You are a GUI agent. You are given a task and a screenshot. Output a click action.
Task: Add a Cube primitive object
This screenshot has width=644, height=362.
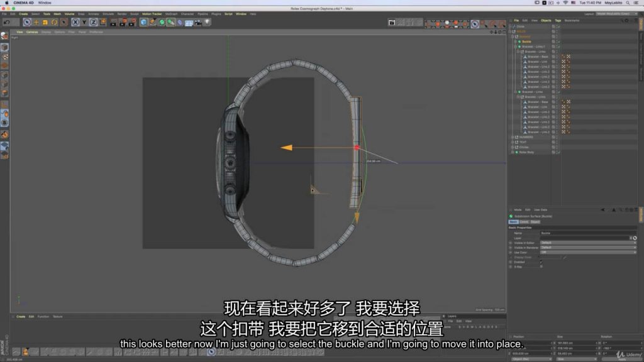(144, 23)
